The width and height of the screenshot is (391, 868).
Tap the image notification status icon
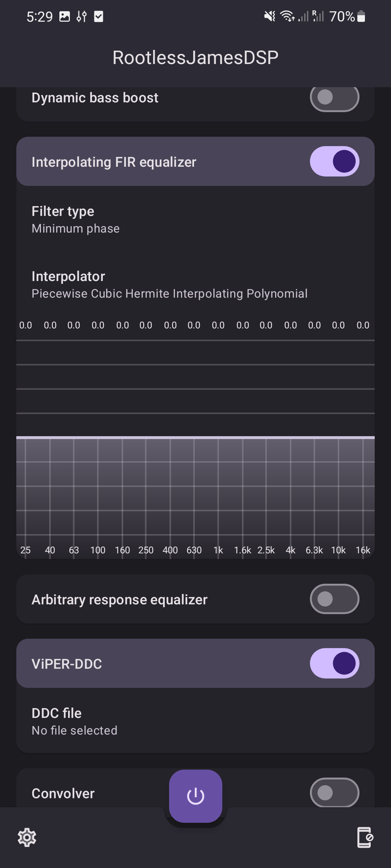tap(64, 17)
